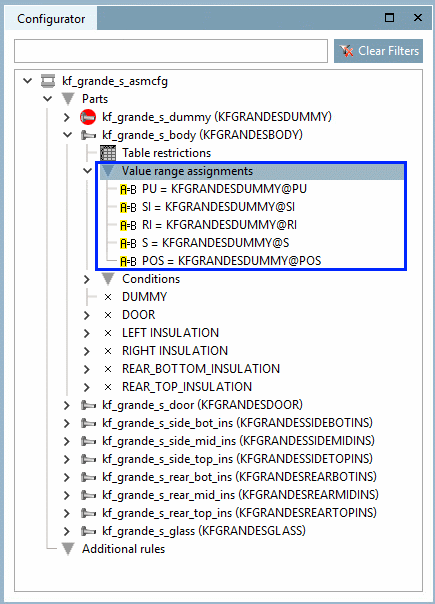Click the part icon of kf_grande_s_side_mid_ins

88,441
